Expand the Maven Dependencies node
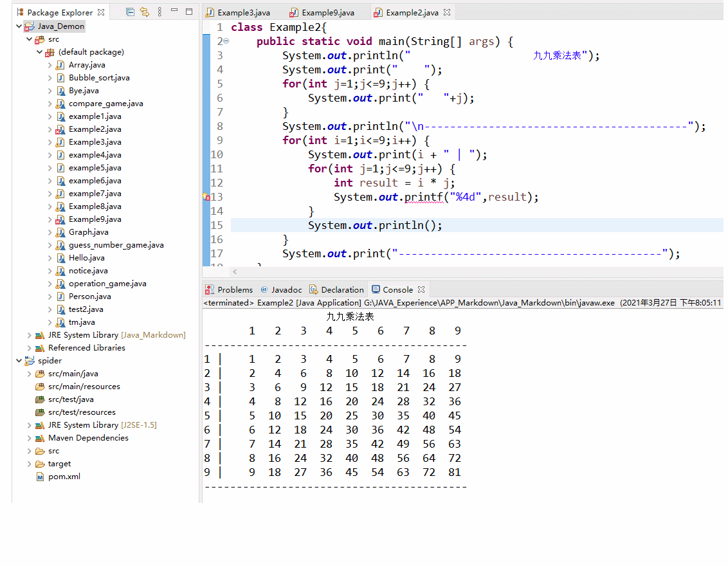728x566 pixels. tap(28, 437)
